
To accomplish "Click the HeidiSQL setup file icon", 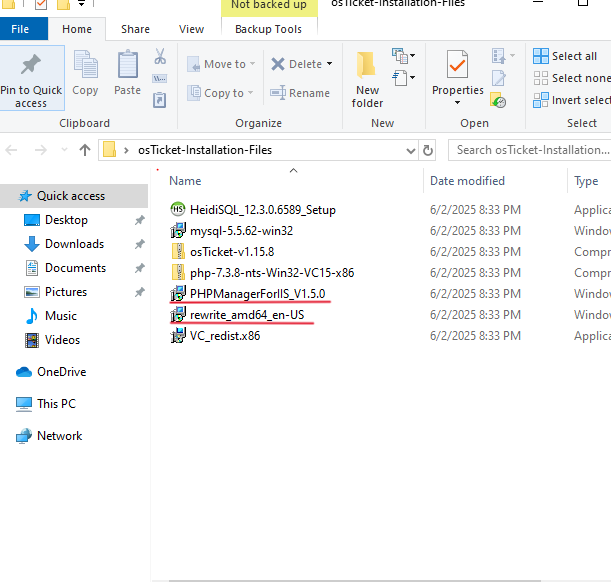I will click(178, 210).
